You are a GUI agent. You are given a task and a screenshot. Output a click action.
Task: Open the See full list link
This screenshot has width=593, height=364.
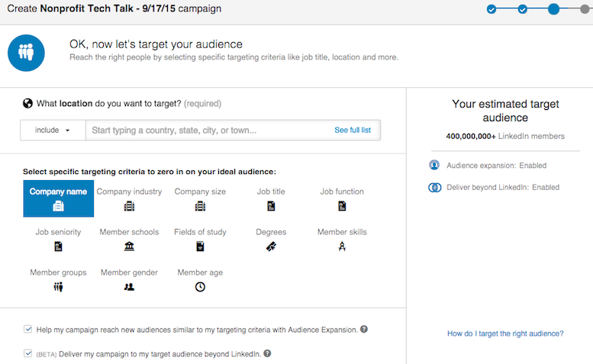(353, 130)
